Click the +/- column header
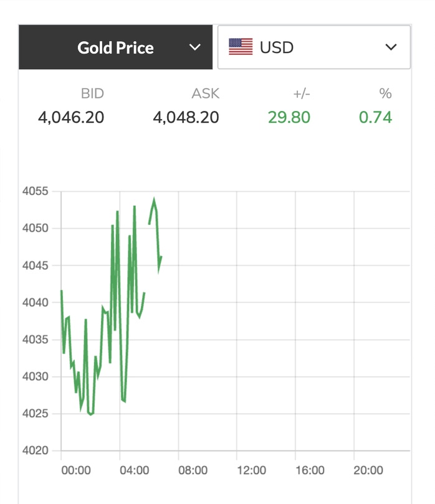 pyautogui.click(x=301, y=94)
